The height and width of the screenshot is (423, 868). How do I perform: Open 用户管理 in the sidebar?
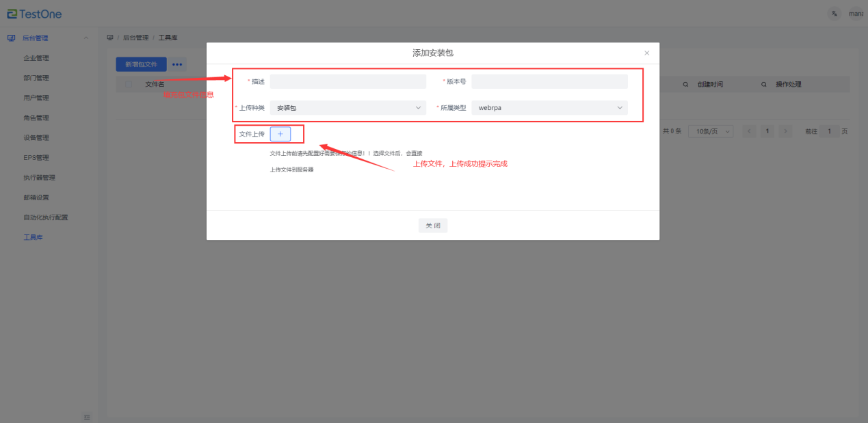tap(36, 98)
